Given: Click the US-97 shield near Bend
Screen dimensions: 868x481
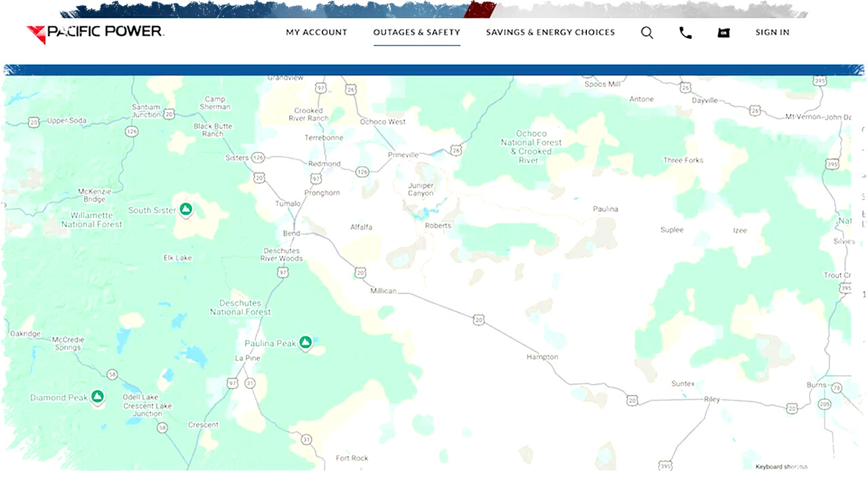Looking at the screenshot, I should click(x=282, y=271).
